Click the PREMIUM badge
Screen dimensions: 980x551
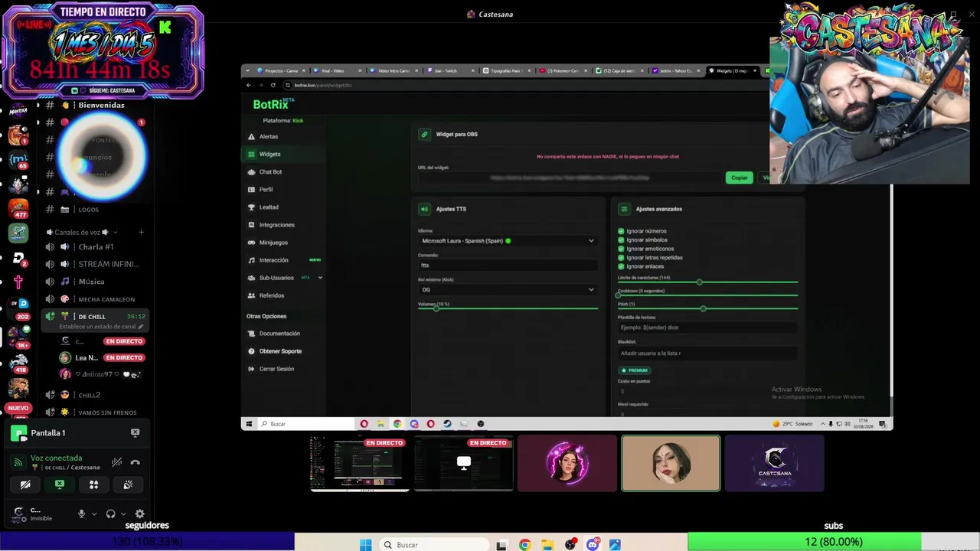pos(635,370)
